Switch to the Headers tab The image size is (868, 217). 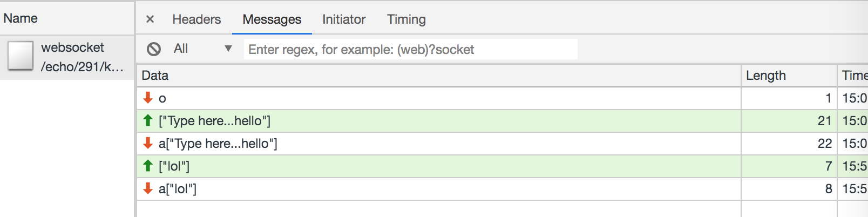tap(196, 19)
